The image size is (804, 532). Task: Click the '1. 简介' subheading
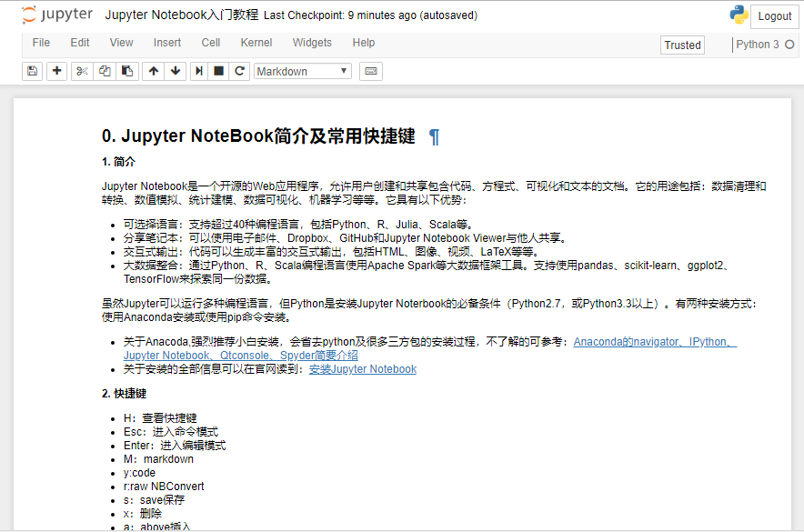click(x=118, y=162)
